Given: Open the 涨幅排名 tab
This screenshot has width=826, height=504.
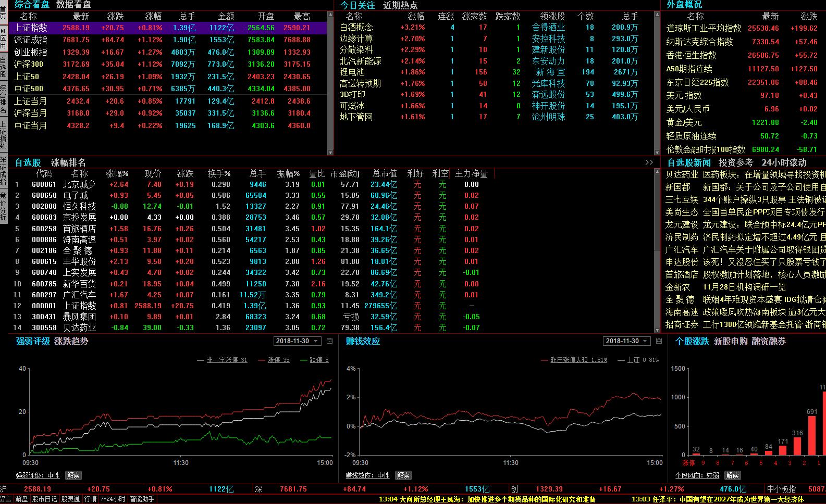Looking at the screenshot, I should coord(68,162).
